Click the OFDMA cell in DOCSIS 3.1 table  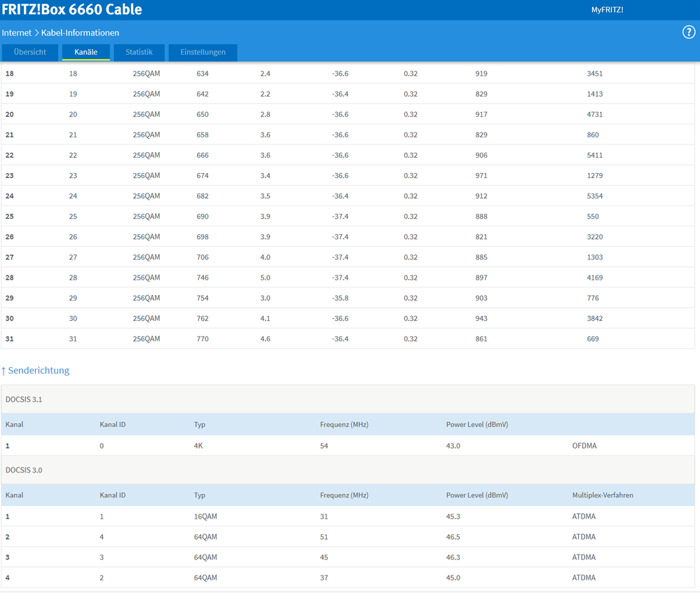(584, 446)
